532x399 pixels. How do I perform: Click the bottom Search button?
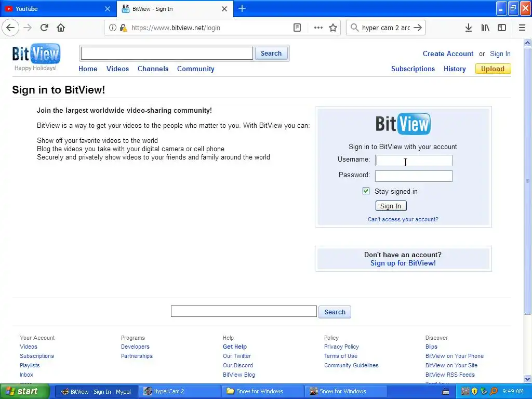(335, 312)
